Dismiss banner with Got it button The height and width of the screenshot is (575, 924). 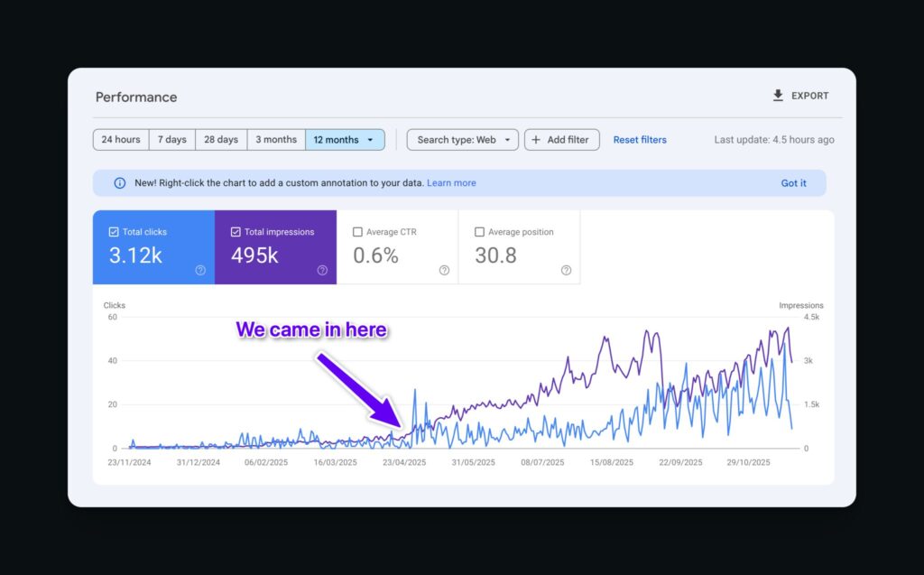pyautogui.click(x=793, y=183)
